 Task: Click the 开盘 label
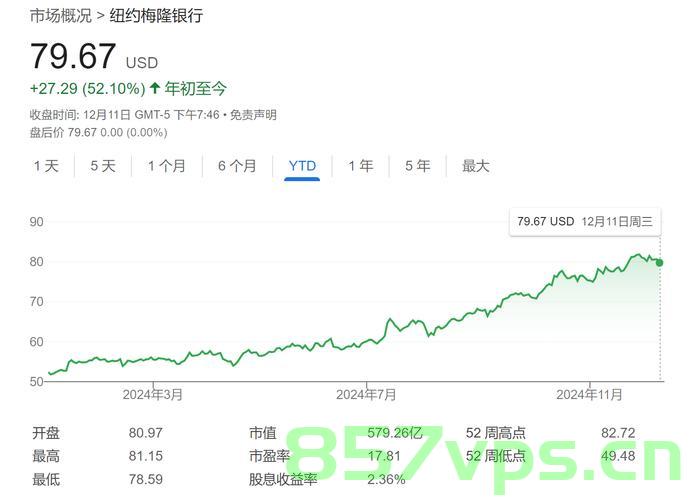coord(46,433)
